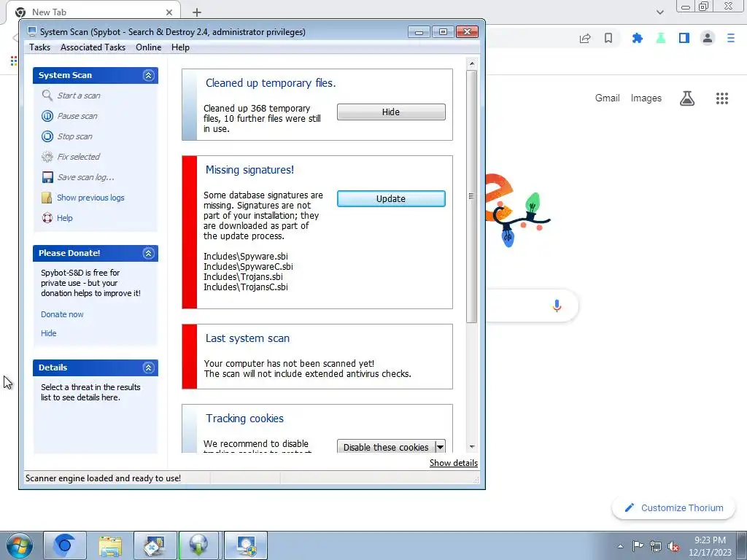The width and height of the screenshot is (747, 560).
Task: Collapse the Please Donate panel
Action: point(148,253)
